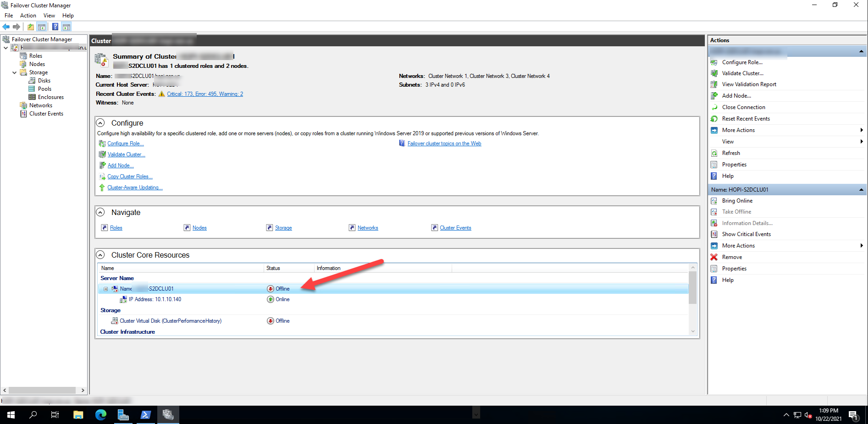Select Enclosures under Storage
The height and width of the screenshot is (424, 868).
[51, 97]
